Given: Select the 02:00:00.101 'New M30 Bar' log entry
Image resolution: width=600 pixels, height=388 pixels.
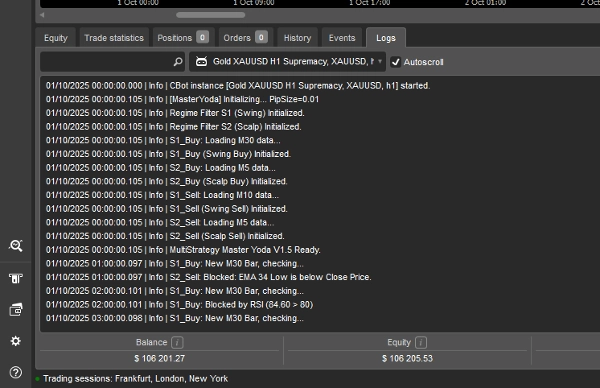Looking at the screenshot, I should pyautogui.click(x=175, y=291).
